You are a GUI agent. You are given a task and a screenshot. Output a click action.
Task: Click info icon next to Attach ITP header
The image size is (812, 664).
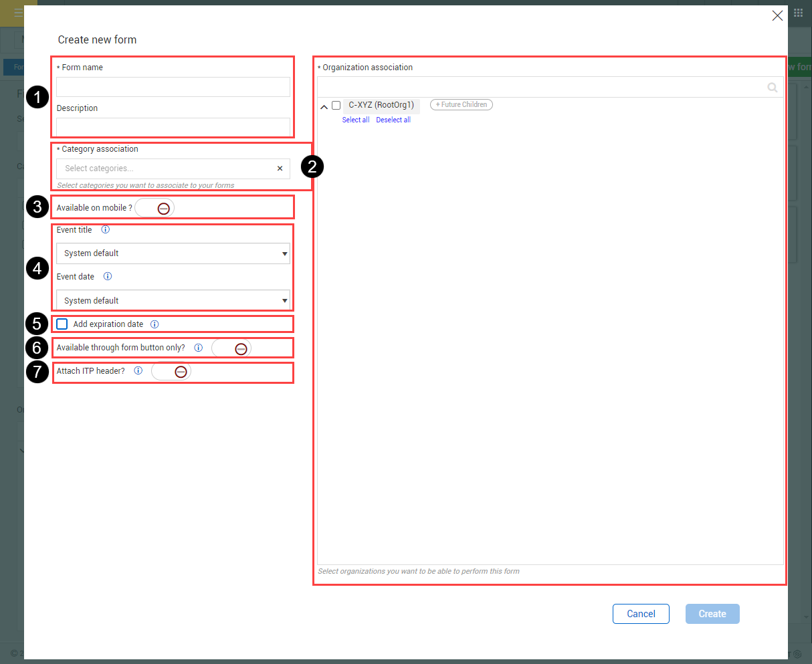pyautogui.click(x=138, y=370)
